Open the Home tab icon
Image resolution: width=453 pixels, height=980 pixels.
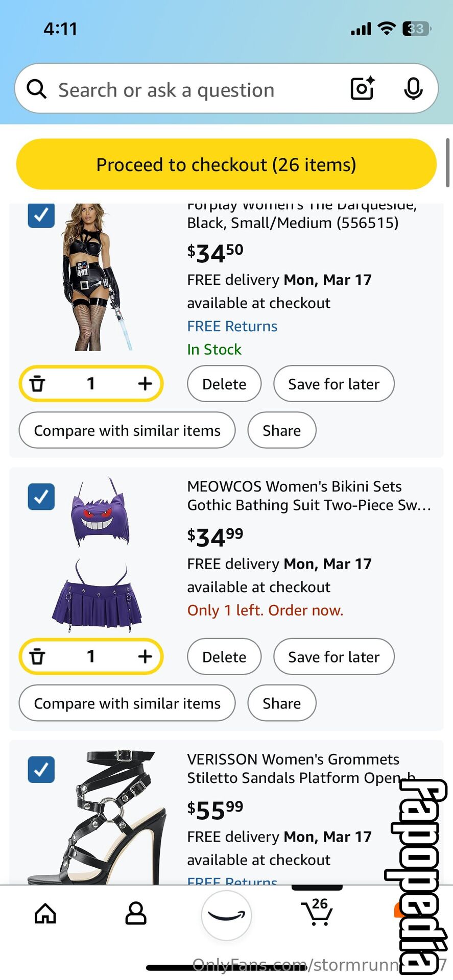(45, 914)
